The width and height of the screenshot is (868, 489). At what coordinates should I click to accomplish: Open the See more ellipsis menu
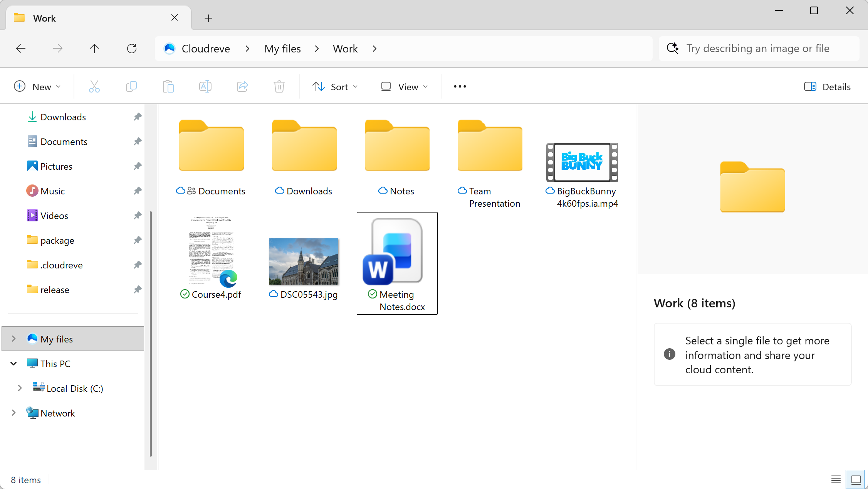point(460,86)
